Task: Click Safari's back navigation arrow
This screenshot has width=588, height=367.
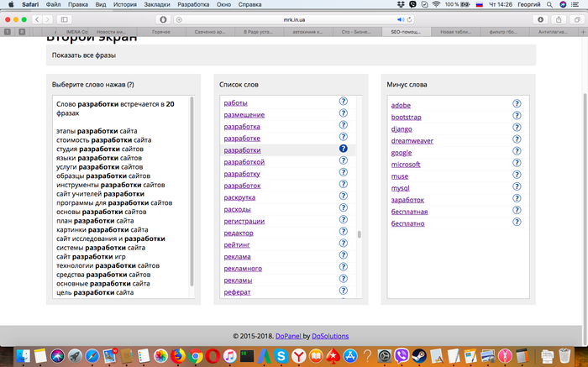Action: click(38, 19)
